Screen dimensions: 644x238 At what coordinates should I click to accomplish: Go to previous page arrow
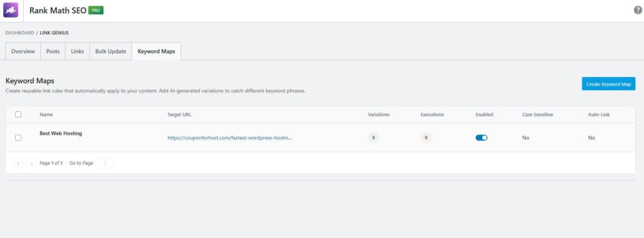click(18, 163)
